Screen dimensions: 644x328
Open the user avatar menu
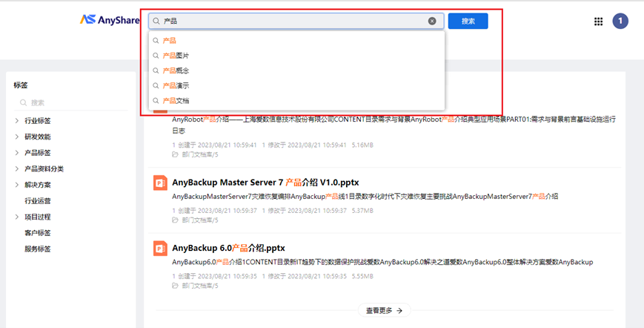620,21
